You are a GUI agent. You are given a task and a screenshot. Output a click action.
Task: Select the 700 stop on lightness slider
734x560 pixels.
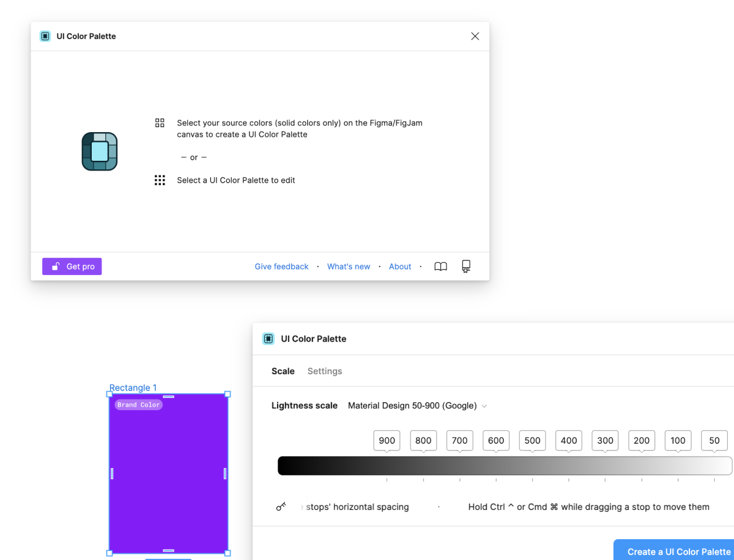coord(459,440)
